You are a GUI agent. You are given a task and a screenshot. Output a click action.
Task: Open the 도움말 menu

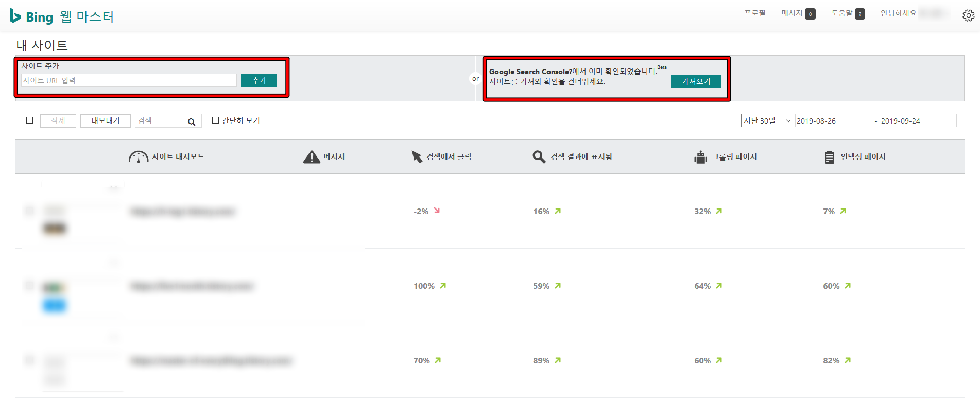[x=842, y=13]
